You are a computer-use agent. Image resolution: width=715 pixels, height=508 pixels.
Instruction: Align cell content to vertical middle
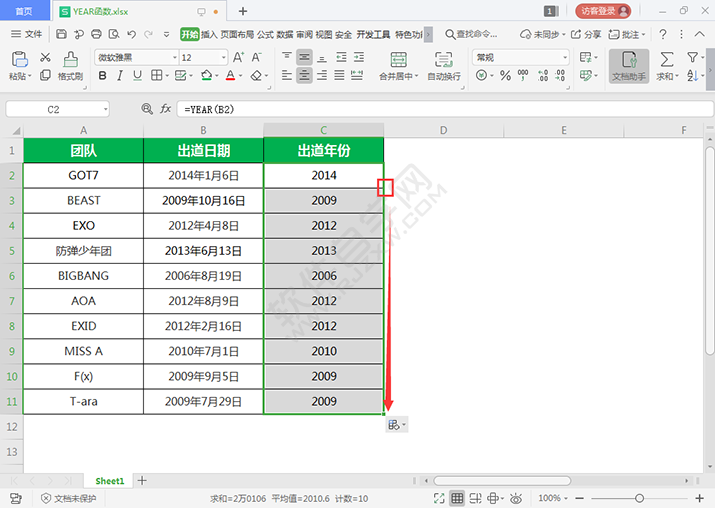click(x=304, y=57)
